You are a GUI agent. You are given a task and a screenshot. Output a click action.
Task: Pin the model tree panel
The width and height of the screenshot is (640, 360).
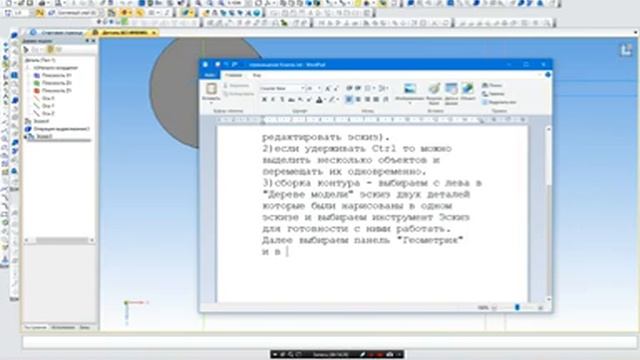87,41
